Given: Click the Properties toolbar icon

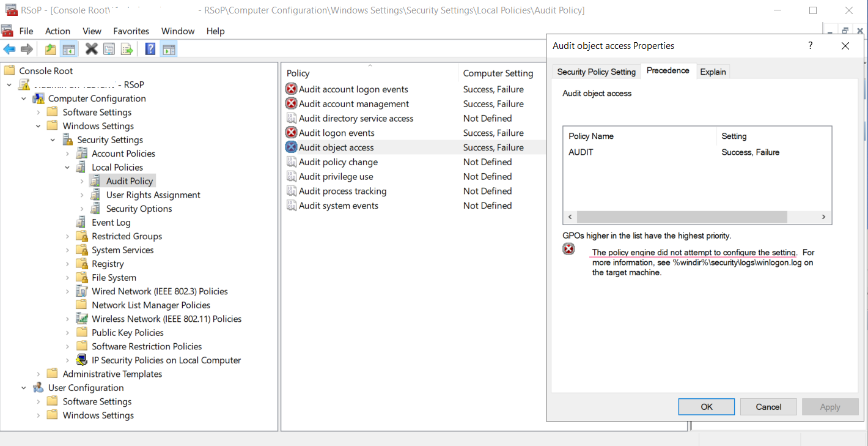Looking at the screenshot, I should point(109,50).
